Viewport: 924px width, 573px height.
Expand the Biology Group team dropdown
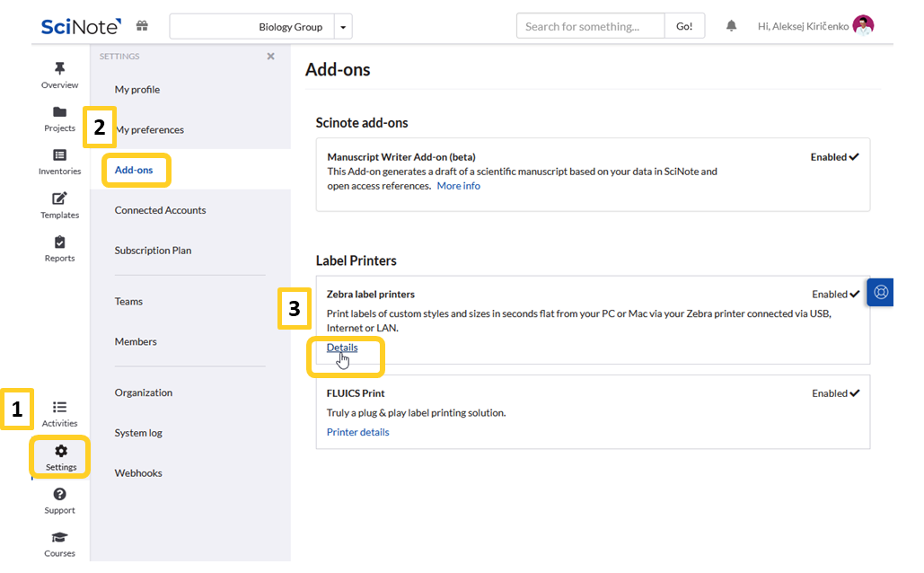tap(343, 27)
